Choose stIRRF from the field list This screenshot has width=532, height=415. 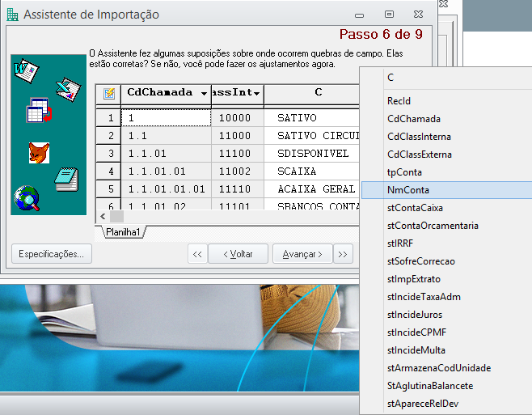click(445, 243)
